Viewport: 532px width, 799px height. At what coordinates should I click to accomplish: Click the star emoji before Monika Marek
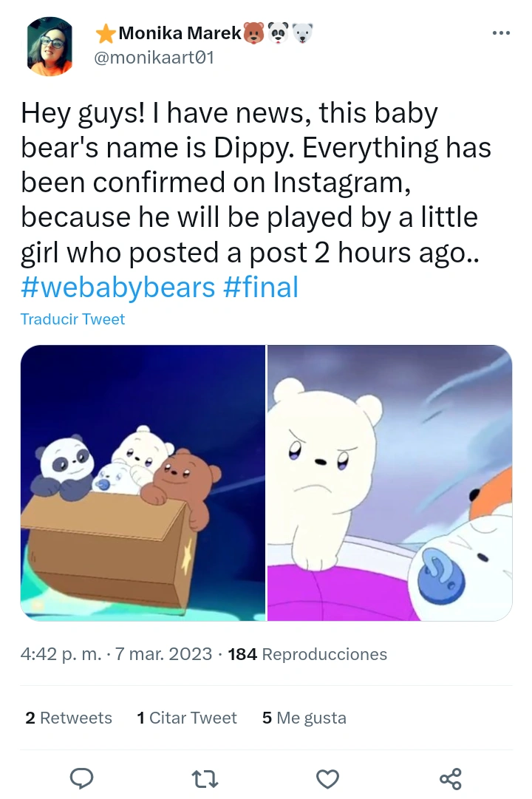click(x=106, y=33)
